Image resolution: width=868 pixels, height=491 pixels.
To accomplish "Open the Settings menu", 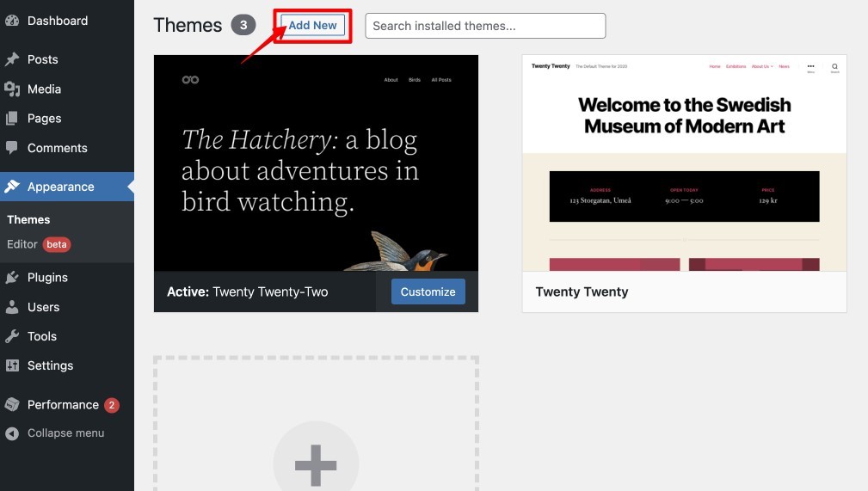I will coord(67,365).
